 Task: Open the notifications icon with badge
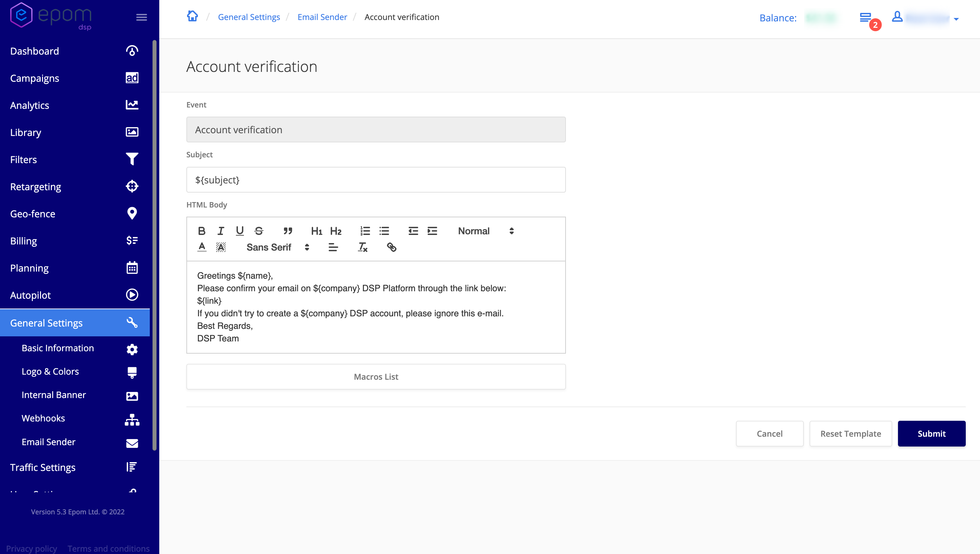pos(866,18)
